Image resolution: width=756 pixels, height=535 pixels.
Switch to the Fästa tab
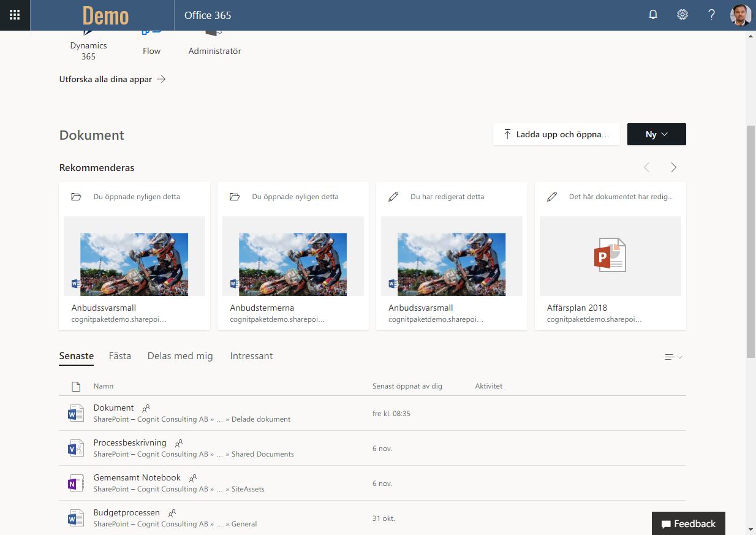point(120,356)
